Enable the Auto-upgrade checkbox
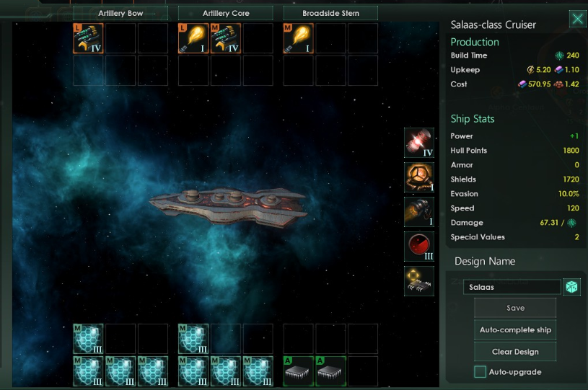Viewport: 588px width, 390px height. coord(480,372)
